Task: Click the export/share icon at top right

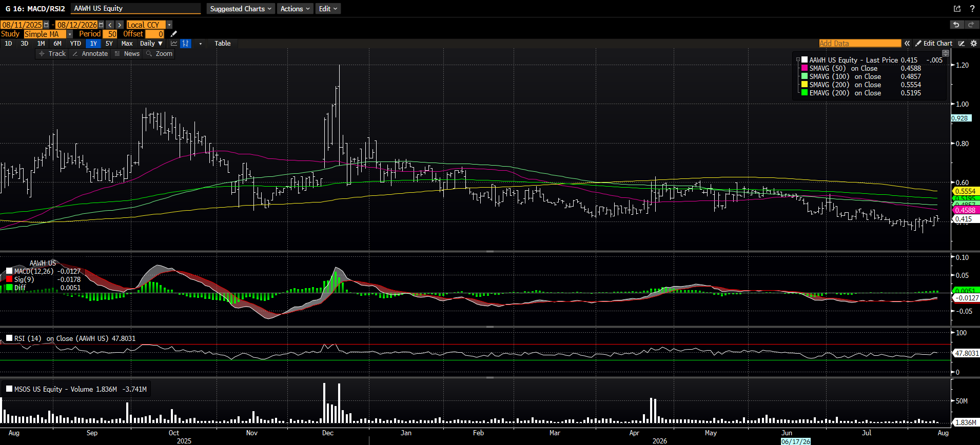Action: click(x=957, y=9)
